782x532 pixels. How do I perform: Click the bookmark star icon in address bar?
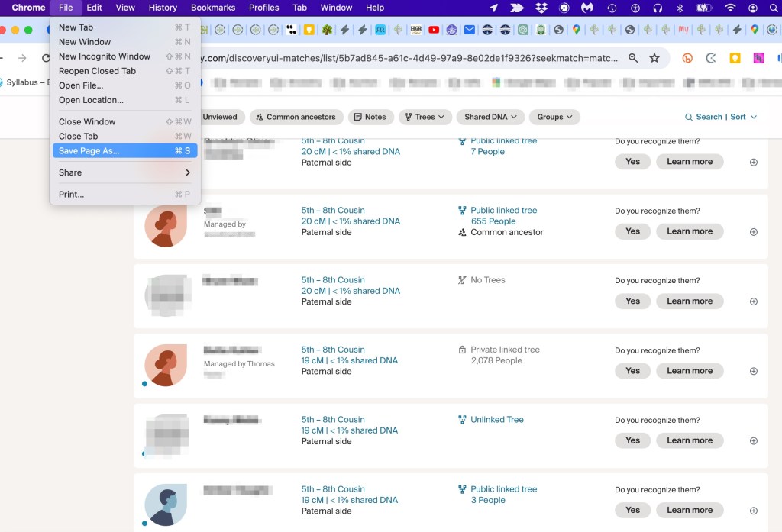654,58
